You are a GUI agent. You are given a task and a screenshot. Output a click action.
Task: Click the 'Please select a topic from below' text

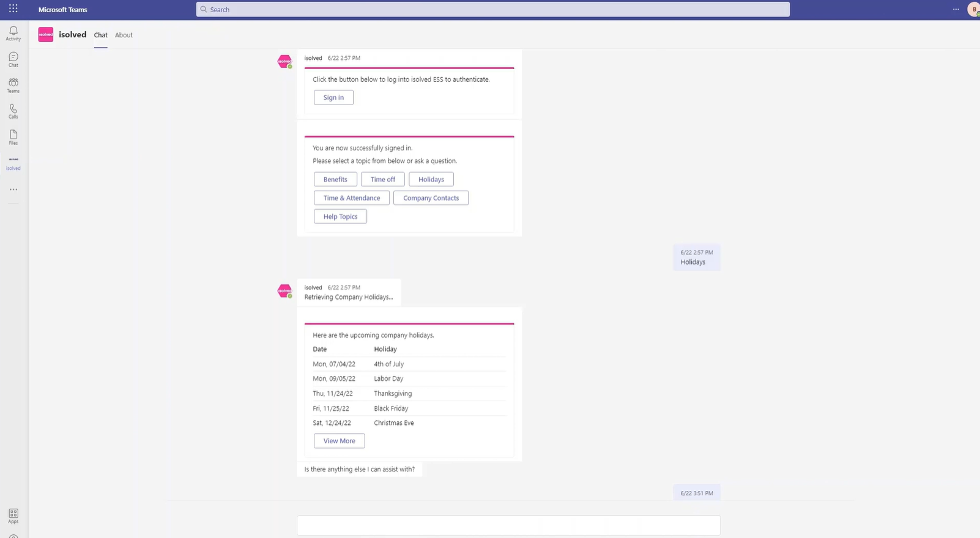385,161
